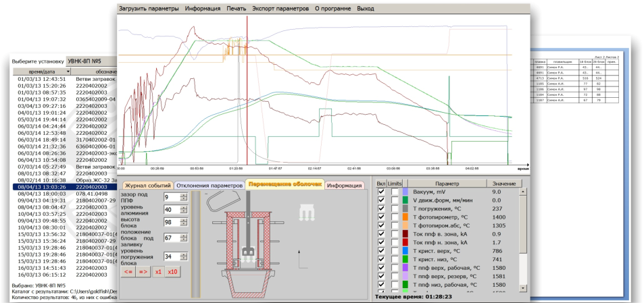Select the list row 01/04/13 19:07:32
This screenshot has width=644, height=303.
65,99
